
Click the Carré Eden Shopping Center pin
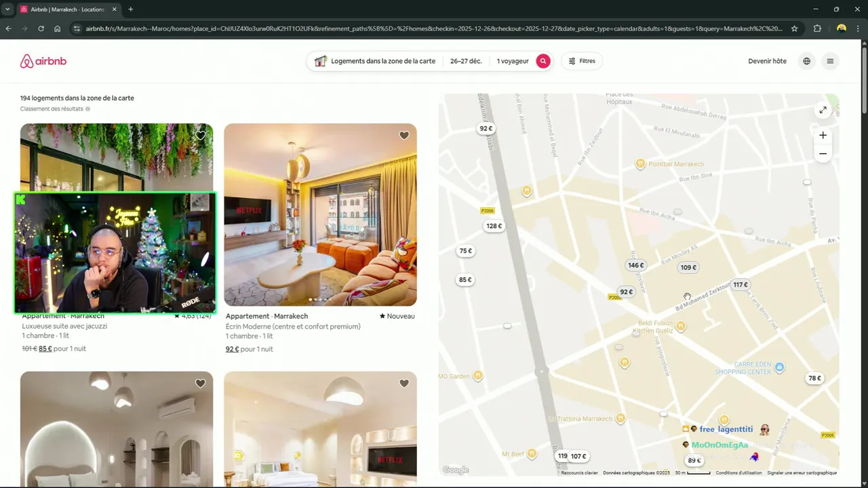click(780, 367)
